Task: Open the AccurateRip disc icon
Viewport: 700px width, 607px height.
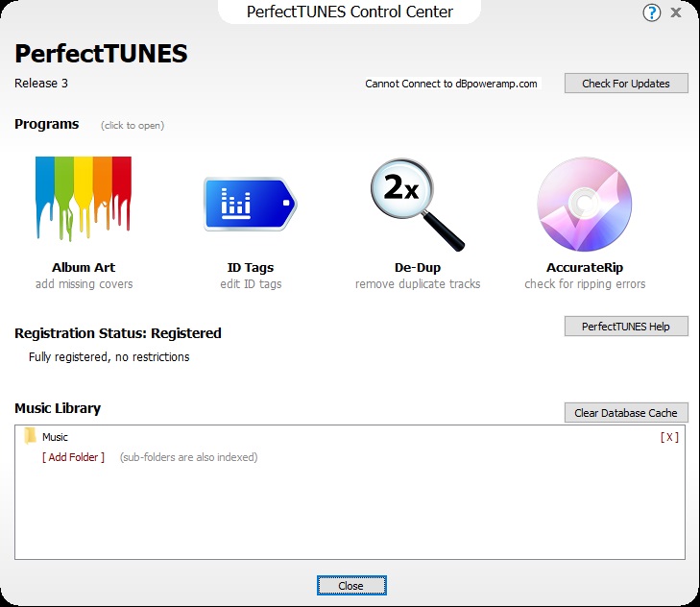Action: point(585,204)
